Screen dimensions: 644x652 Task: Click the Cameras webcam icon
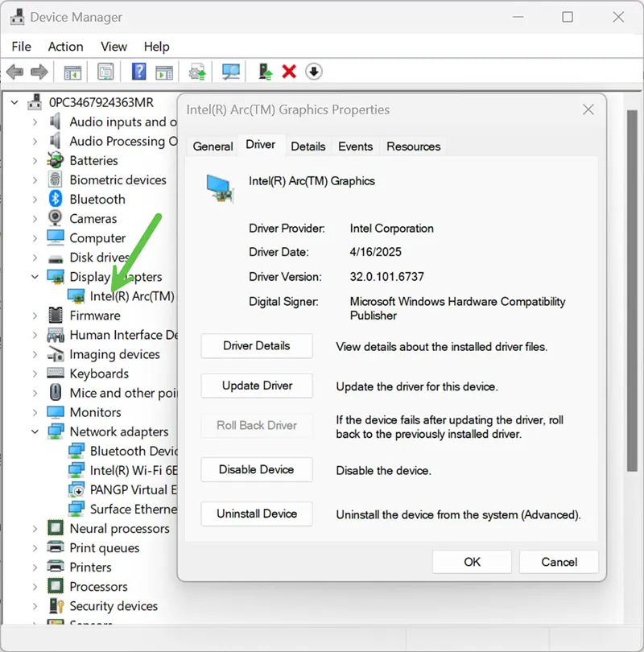[x=56, y=218]
